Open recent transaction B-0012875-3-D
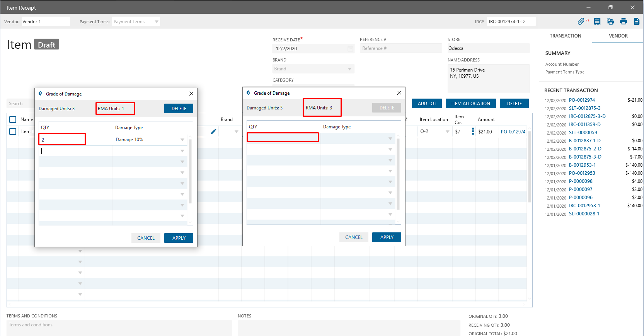Screen dimensions: 644x336 pyautogui.click(x=585, y=157)
